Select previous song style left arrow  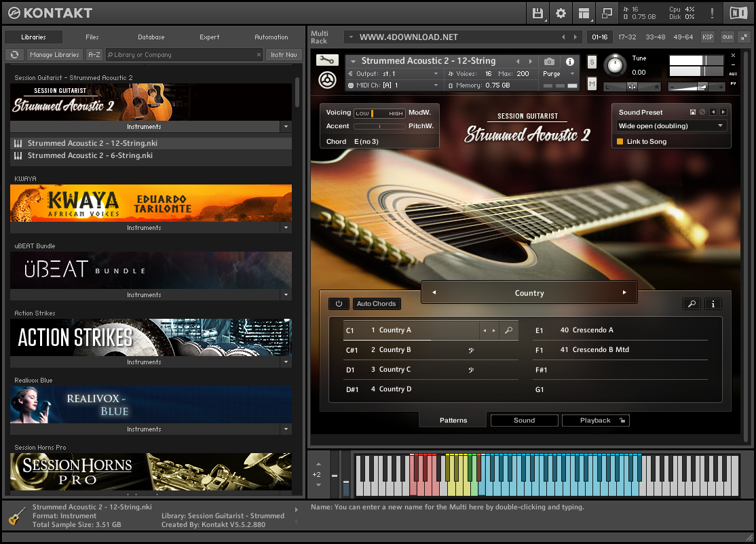click(x=434, y=292)
